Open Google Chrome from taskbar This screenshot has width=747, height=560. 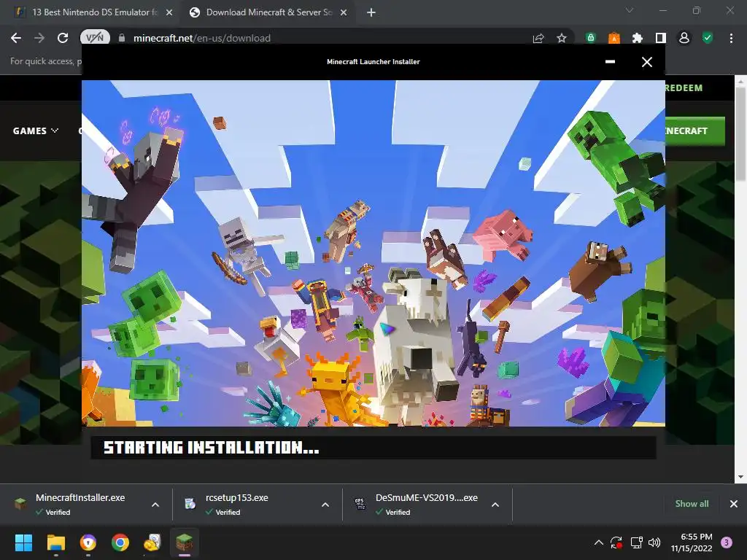pos(120,542)
